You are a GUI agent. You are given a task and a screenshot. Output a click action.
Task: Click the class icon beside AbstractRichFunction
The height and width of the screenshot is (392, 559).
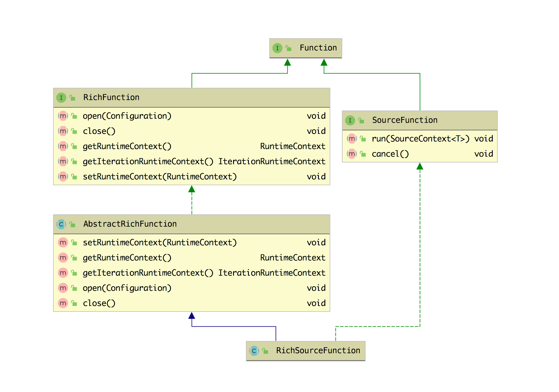[61, 224]
